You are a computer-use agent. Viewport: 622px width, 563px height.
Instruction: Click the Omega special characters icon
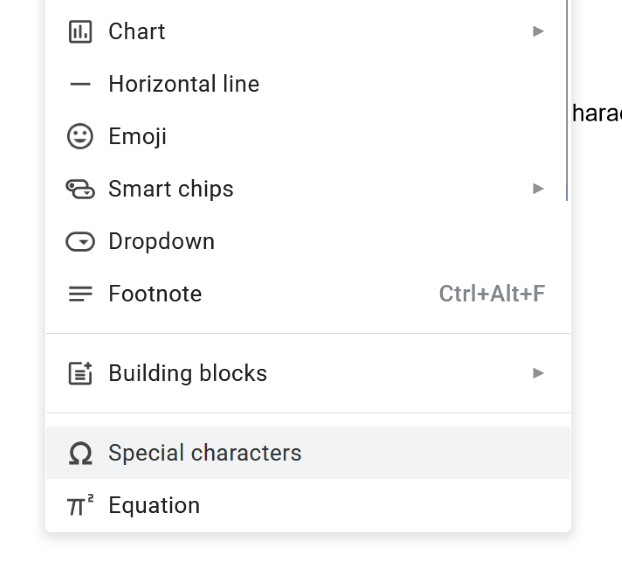[80, 454]
